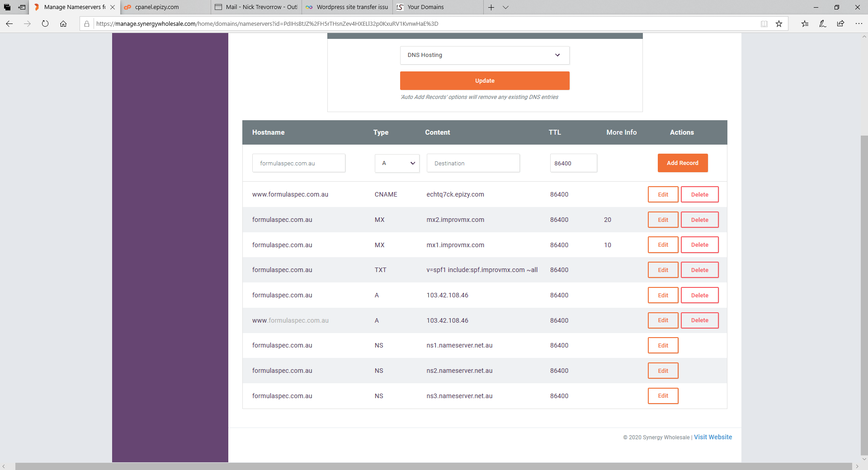Open the favorites hub icon
Screen dimensions: 868x470
tap(805, 24)
